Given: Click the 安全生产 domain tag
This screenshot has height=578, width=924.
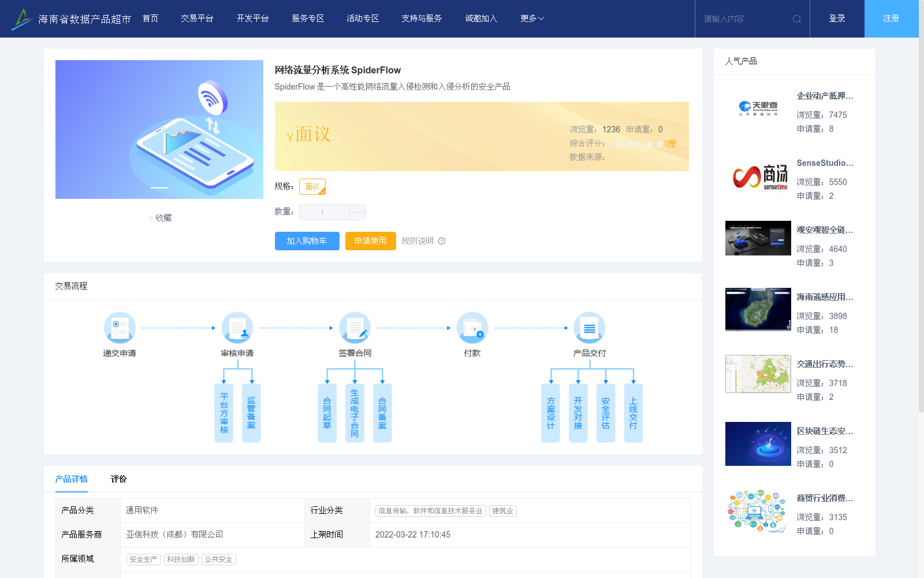Looking at the screenshot, I should coord(144,560).
